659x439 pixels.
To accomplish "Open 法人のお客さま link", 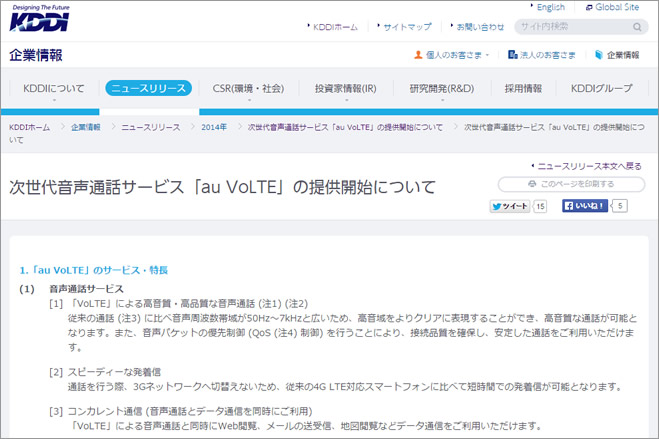I will coord(547,55).
